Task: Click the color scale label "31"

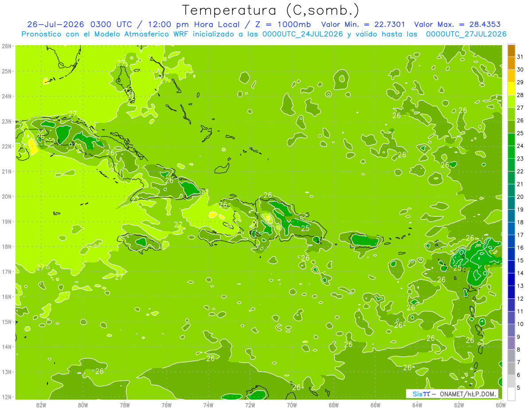Action: point(520,57)
